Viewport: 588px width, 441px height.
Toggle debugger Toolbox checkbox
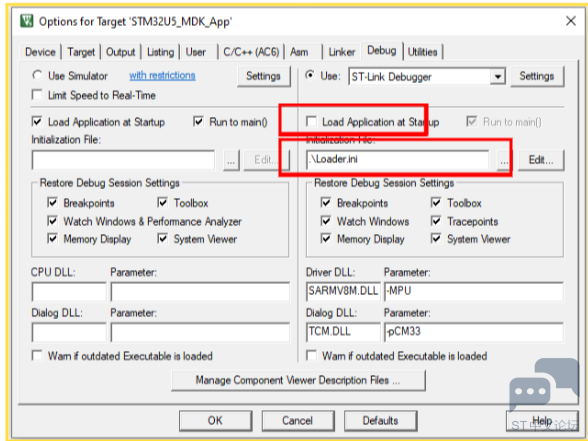436,203
